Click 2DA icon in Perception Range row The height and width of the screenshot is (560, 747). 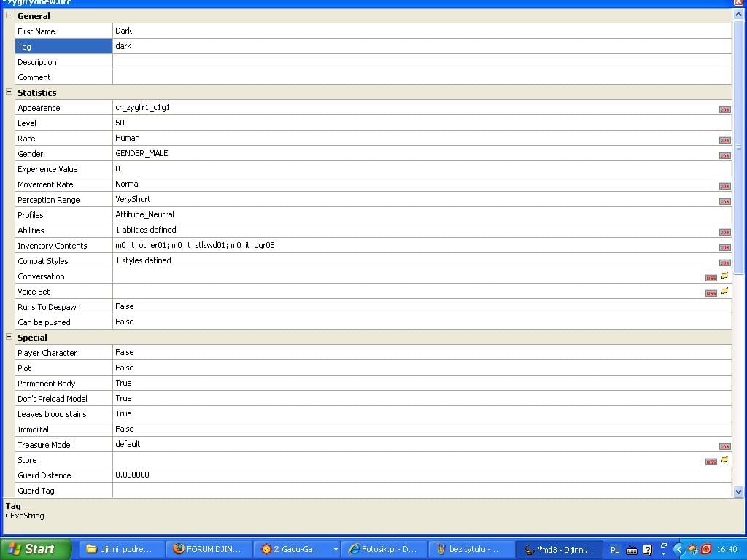[724, 201]
